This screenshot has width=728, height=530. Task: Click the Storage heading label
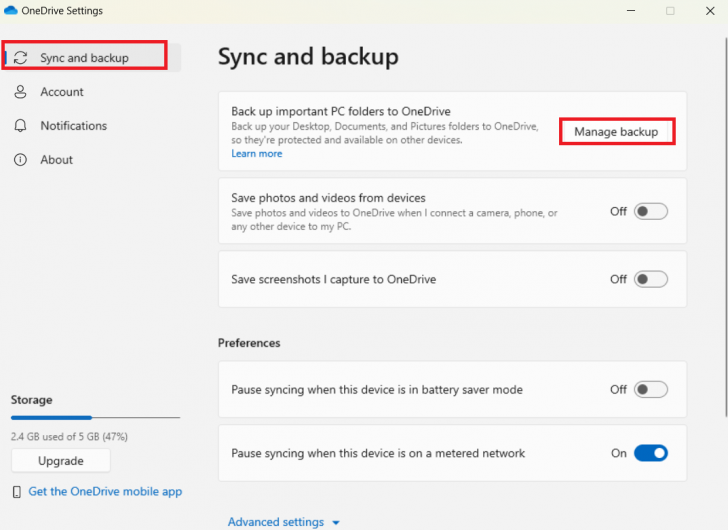[32, 400]
